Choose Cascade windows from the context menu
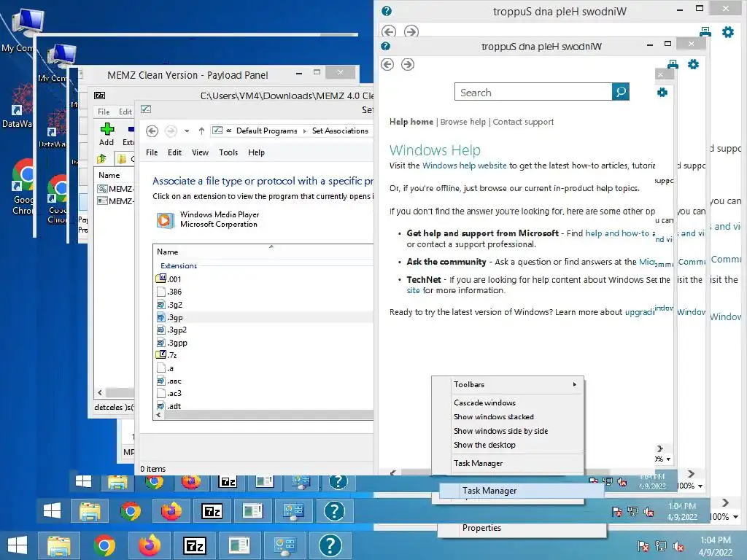747x560 pixels. [x=484, y=402]
